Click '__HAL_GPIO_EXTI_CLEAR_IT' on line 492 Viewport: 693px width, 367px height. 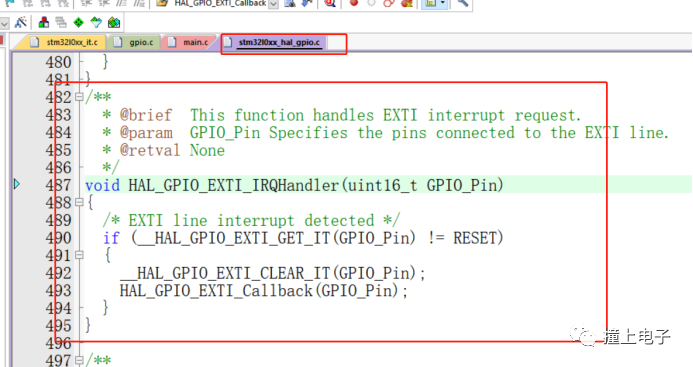pyautogui.click(x=225, y=273)
